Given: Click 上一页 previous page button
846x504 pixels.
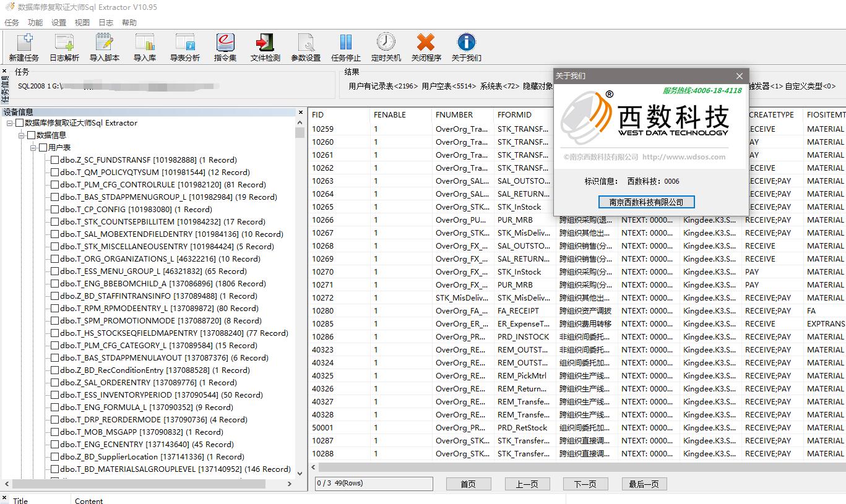Looking at the screenshot, I should (x=527, y=484).
